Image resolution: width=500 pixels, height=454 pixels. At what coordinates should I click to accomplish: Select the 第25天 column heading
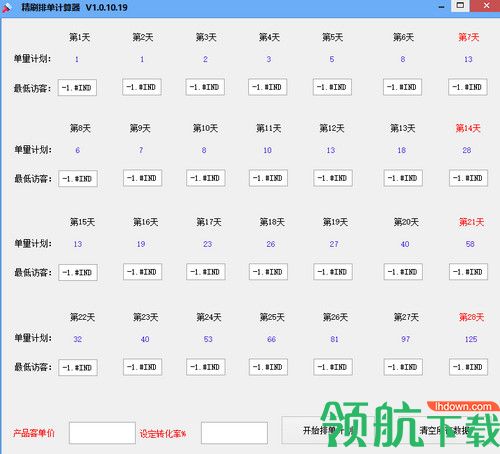tap(272, 317)
